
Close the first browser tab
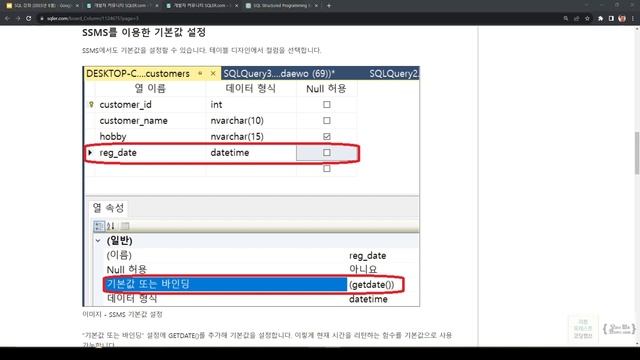77,6
